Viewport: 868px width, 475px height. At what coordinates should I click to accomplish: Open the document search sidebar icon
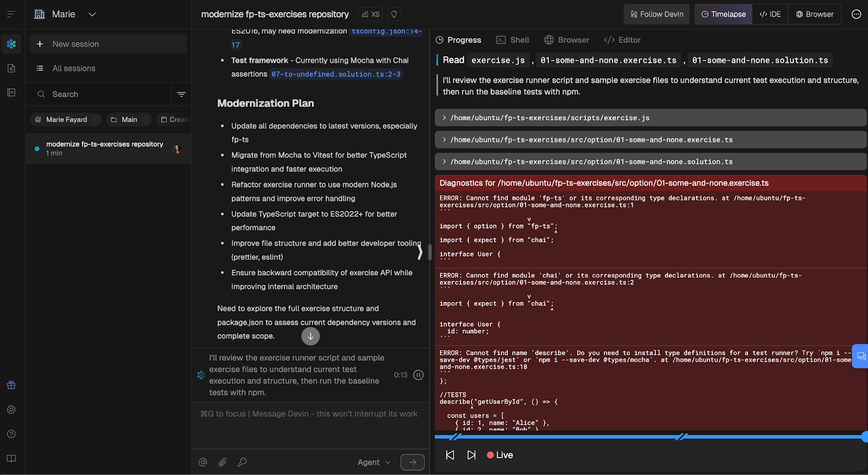[11, 68]
